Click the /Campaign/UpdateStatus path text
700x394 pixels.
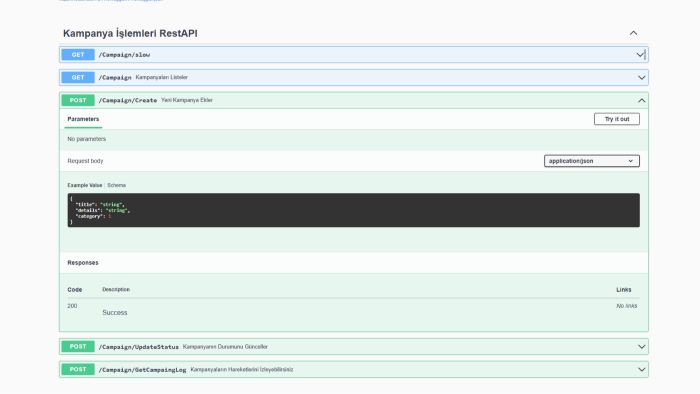[138, 347]
